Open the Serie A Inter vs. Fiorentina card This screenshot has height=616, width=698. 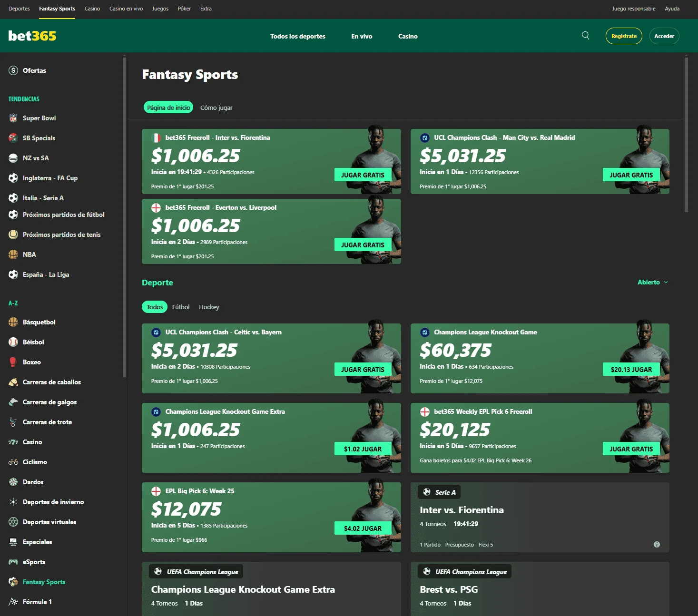[x=540, y=517]
